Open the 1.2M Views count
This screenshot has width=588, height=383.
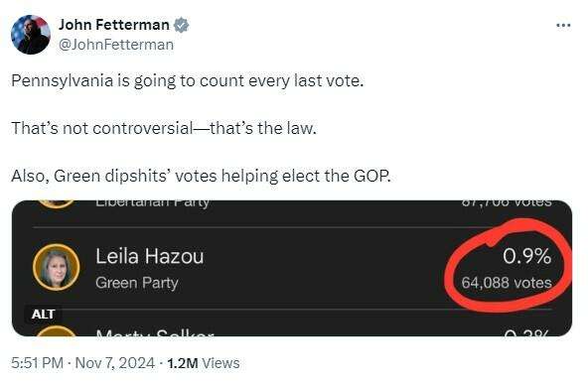[x=204, y=363]
